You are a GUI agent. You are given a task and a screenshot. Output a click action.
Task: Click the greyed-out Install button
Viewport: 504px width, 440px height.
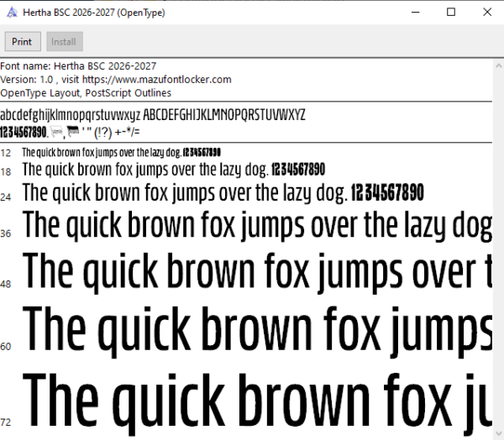(x=65, y=41)
